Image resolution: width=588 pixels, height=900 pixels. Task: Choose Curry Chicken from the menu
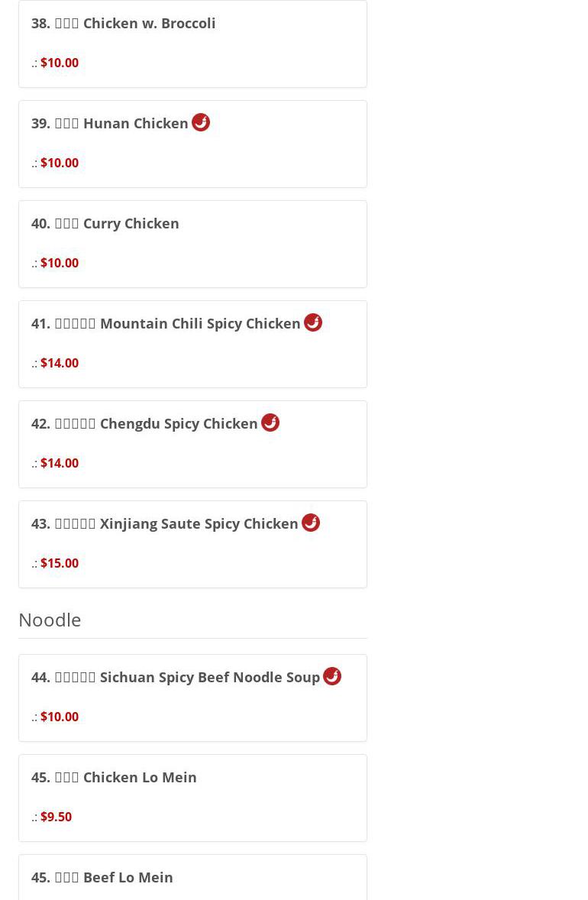105,223
